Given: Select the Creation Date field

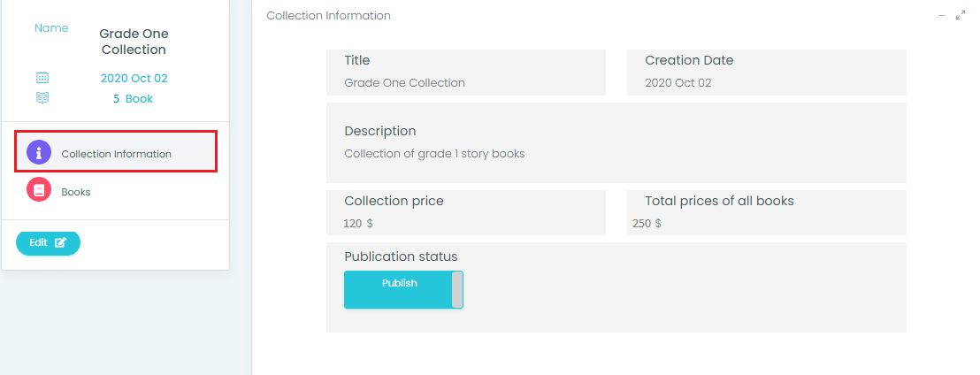Looking at the screenshot, I should coord(766,73).
